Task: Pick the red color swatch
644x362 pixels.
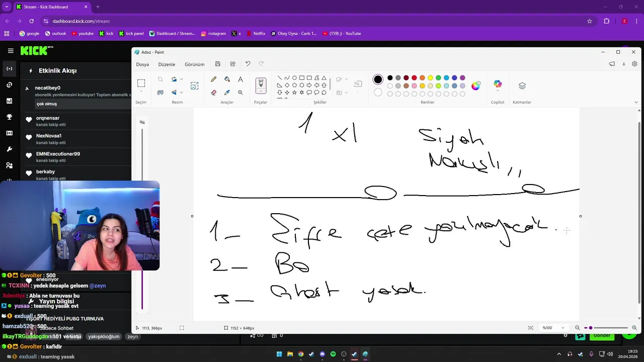Action: 414,78
